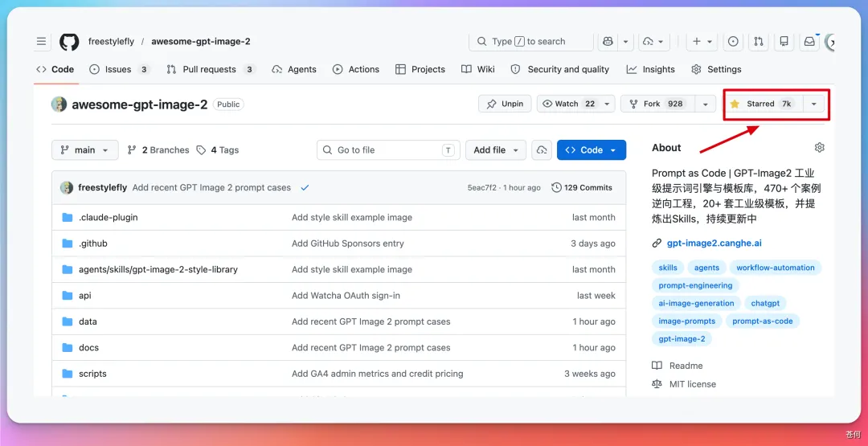Expand the Watch options dropdown arrow
Viewport: 868px width, 446px height.
click(x=608, y=104)
